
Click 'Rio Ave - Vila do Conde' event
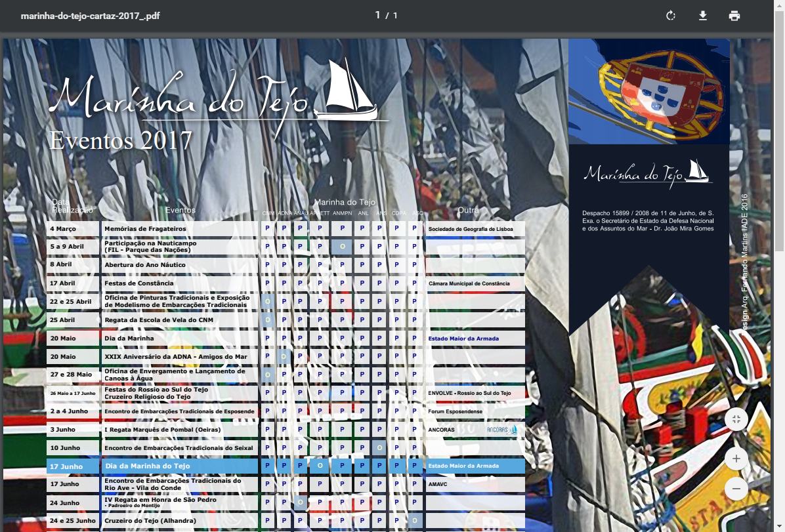click(x=142, y=488)
